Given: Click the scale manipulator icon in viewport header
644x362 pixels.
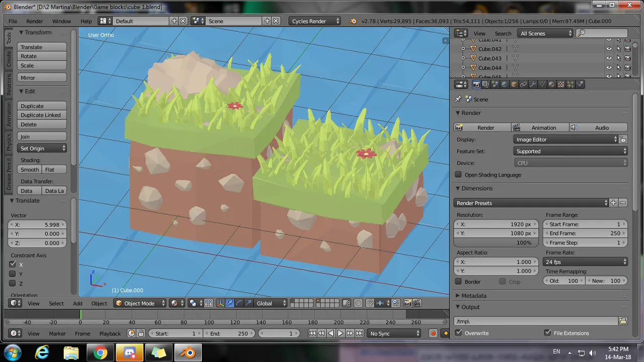Looking at the screenshot, I should (249, 303).
